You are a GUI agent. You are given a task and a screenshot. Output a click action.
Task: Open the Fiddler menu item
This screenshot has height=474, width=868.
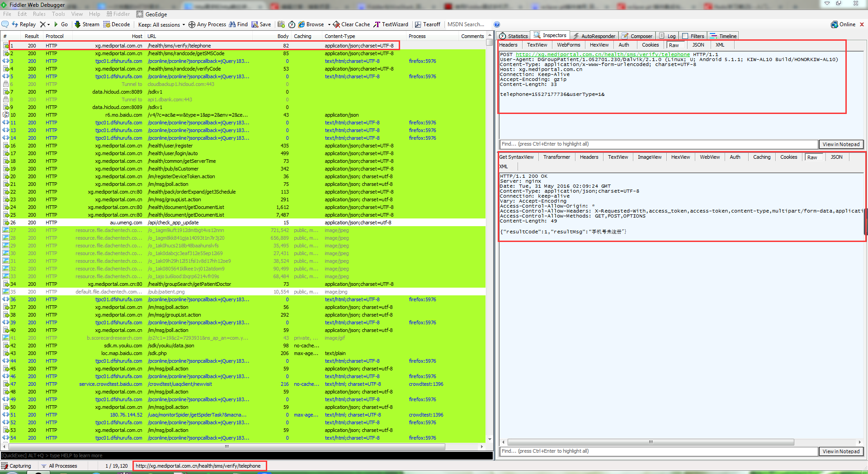pos(118,14)
